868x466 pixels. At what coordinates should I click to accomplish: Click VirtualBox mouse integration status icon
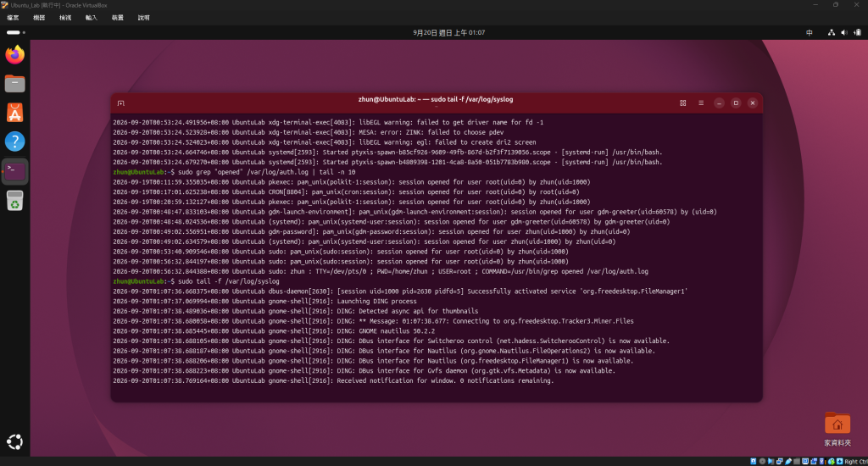pos(831,461)
